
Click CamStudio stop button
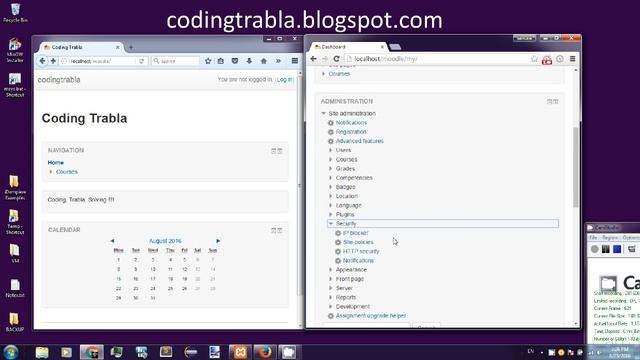tap(617, 249)
